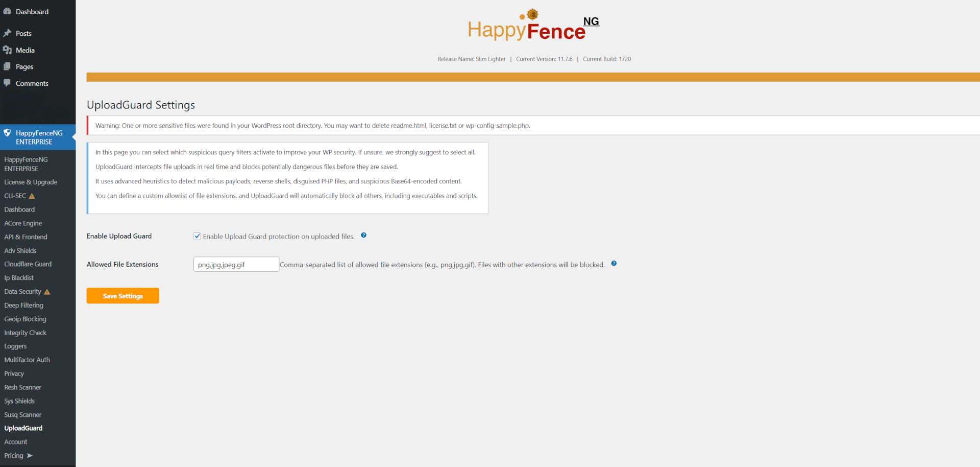Click the Comments speech bubble icon
Screen dimensions: 980x467
[x=7, y=83]
